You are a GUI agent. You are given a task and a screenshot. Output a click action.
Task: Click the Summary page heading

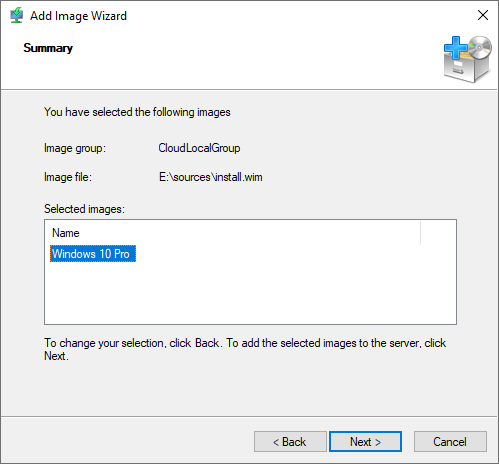point(48,48)
